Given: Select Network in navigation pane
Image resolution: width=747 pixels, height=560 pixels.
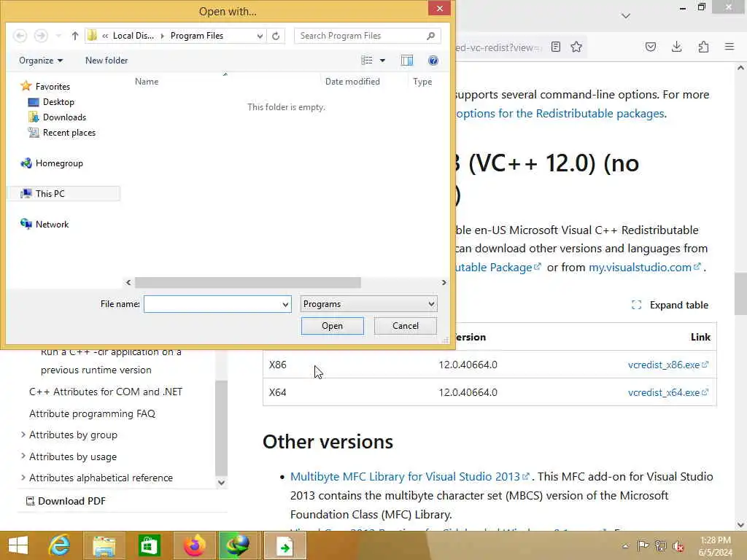Looking at the screenshot, I should (x=44, y=225).
